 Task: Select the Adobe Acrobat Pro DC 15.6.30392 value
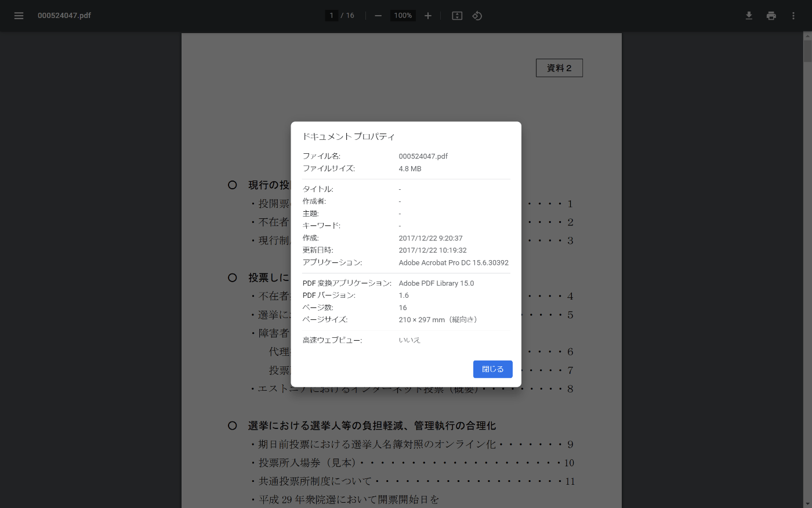coord(454,262)
